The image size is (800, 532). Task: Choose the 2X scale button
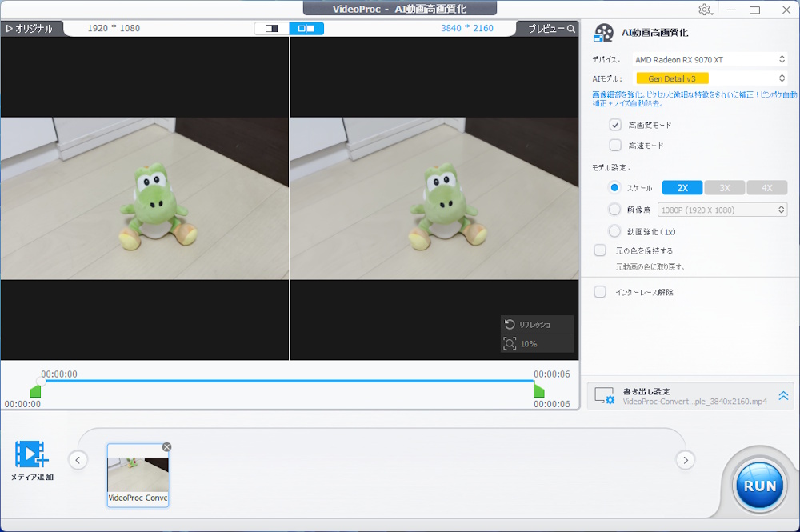[x=682, y=188]
